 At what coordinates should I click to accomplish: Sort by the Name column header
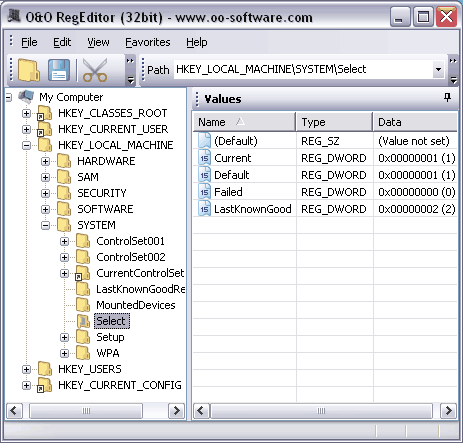pos(244,122)
